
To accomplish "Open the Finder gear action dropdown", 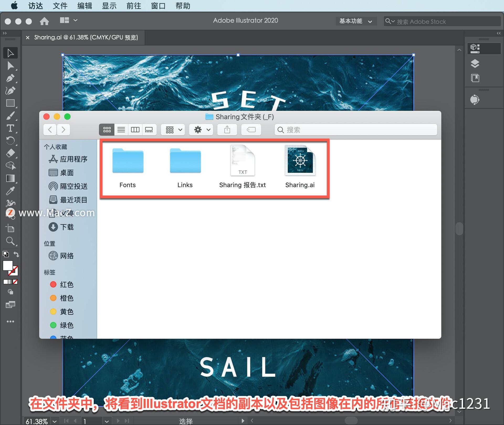I will click(202, 130).
